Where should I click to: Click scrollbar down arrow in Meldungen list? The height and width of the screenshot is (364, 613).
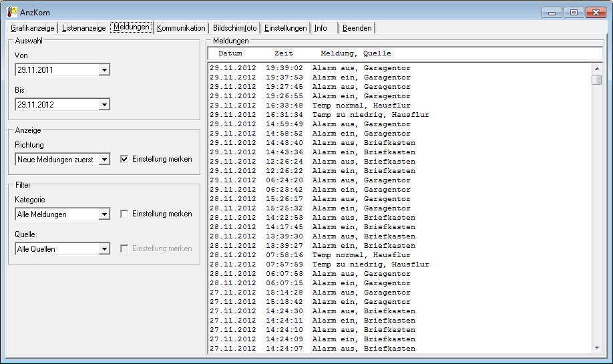pos(596,347)
